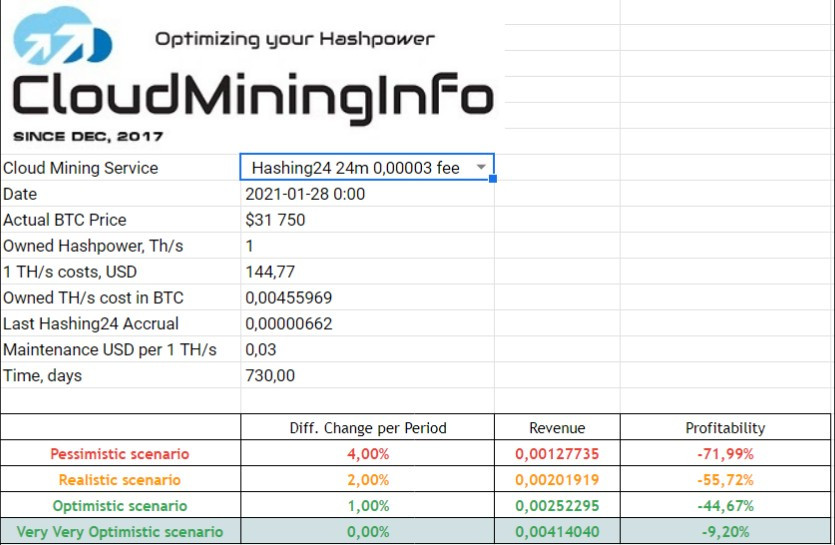Click the 'SINCE DEC, 2017' text
This screenshot has width=835, height=545.
88,136
